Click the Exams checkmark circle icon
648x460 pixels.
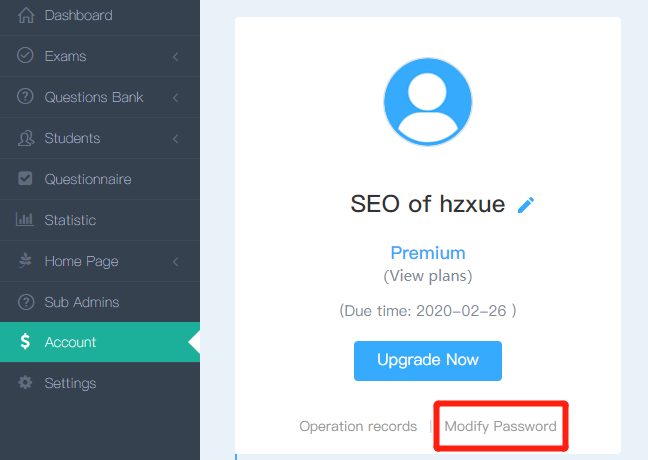pyautogui.click(x=25, y=55)
